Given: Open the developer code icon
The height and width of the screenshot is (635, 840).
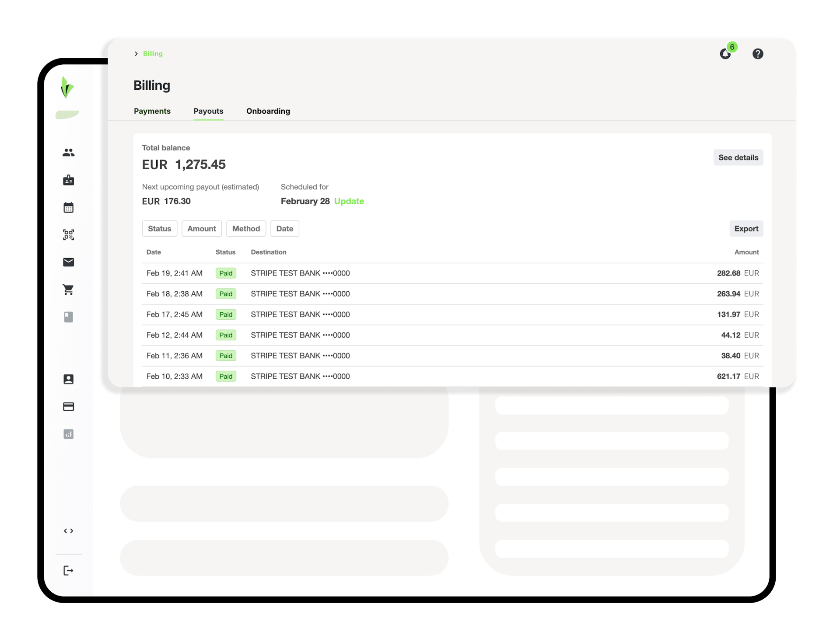Looking at the screenshot, I should (x=68, y=530).
